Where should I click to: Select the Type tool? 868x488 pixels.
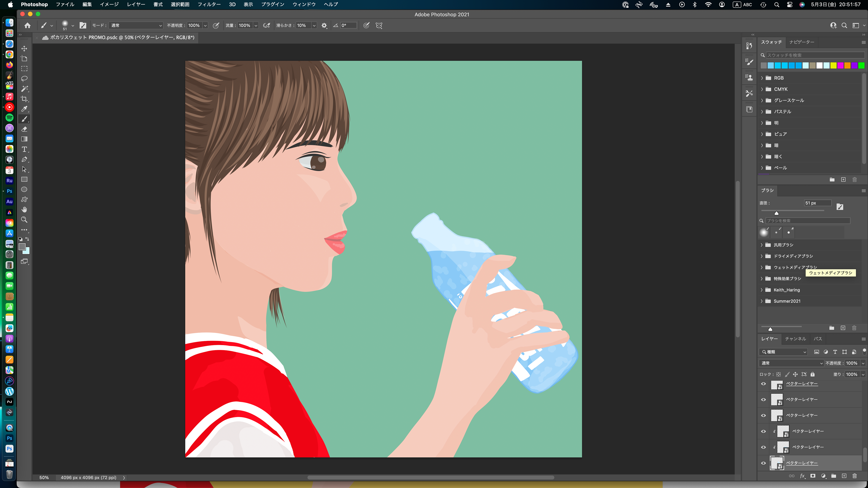point(24,149)
